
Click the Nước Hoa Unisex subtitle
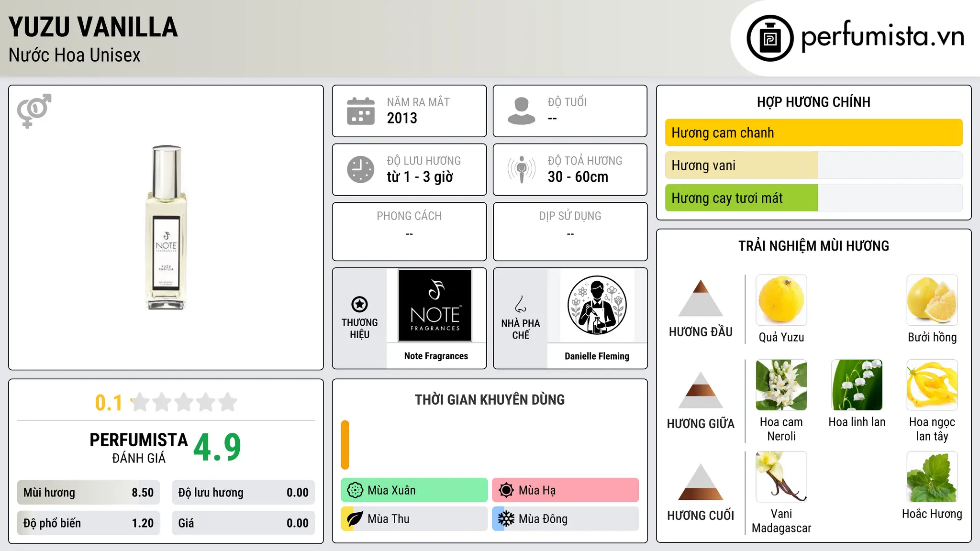coord(75,55)
